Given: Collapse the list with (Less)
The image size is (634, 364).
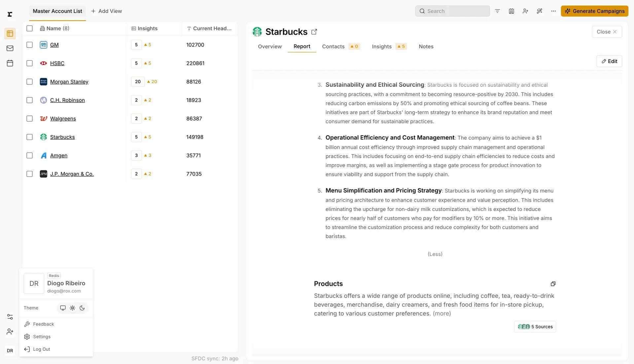Looking at the screenshot, I should click(435, 254).
